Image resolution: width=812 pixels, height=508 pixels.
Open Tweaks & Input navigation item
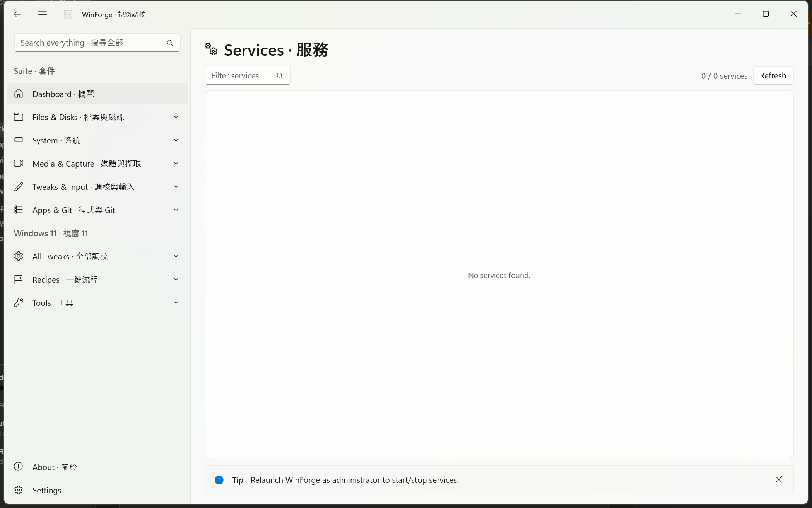97,186
